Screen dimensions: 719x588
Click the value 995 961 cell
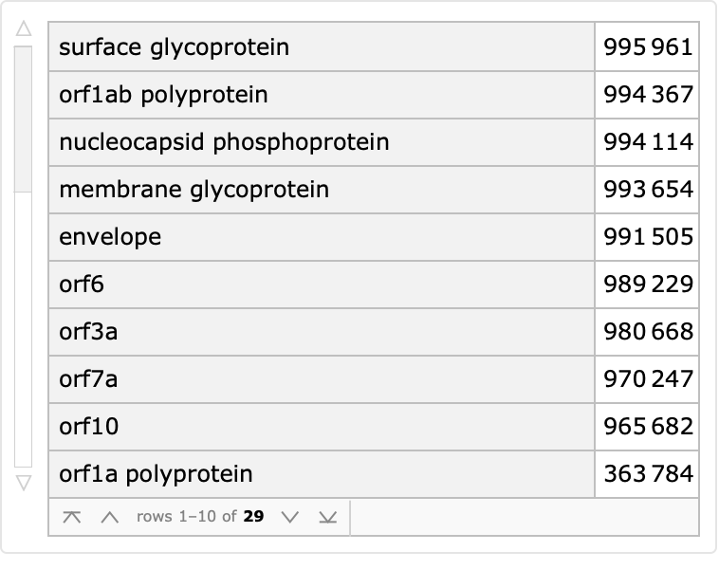[x=648, y=46]
